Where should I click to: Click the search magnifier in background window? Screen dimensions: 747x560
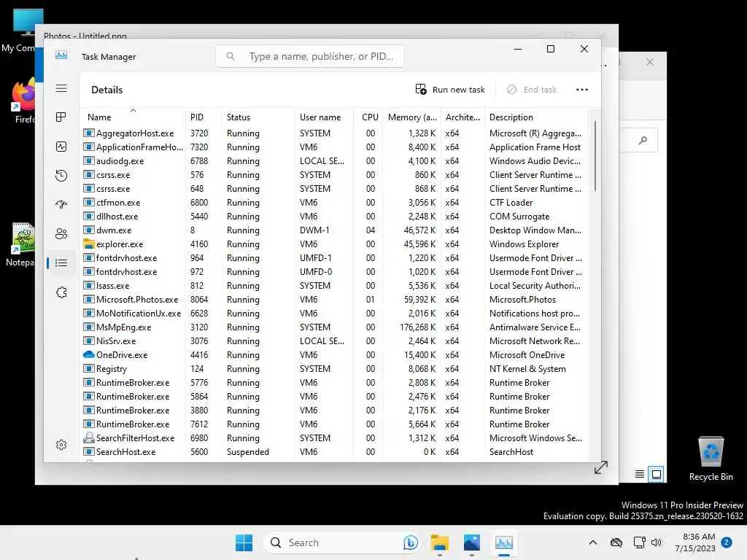point(643,140)
